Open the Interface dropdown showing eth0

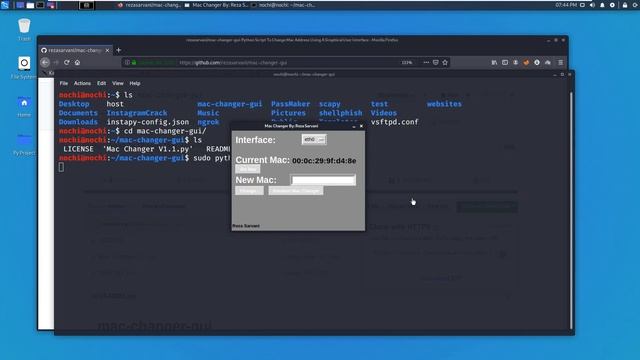[313, 140]
